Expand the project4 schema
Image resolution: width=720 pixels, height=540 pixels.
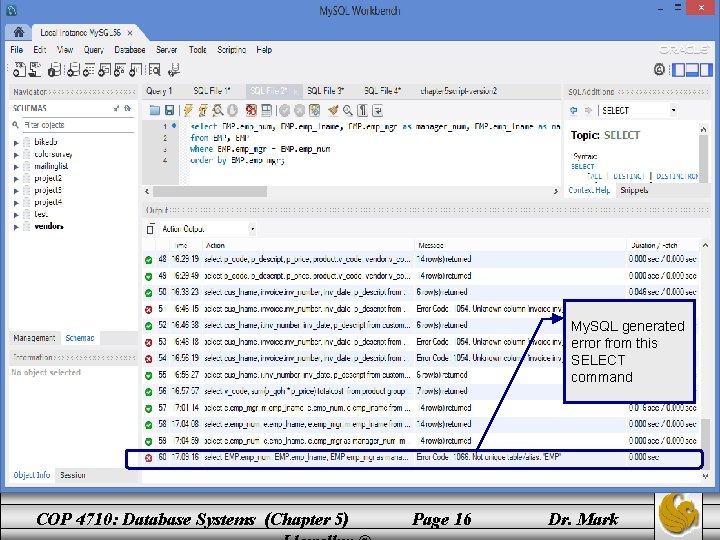[x=16, y=202]
